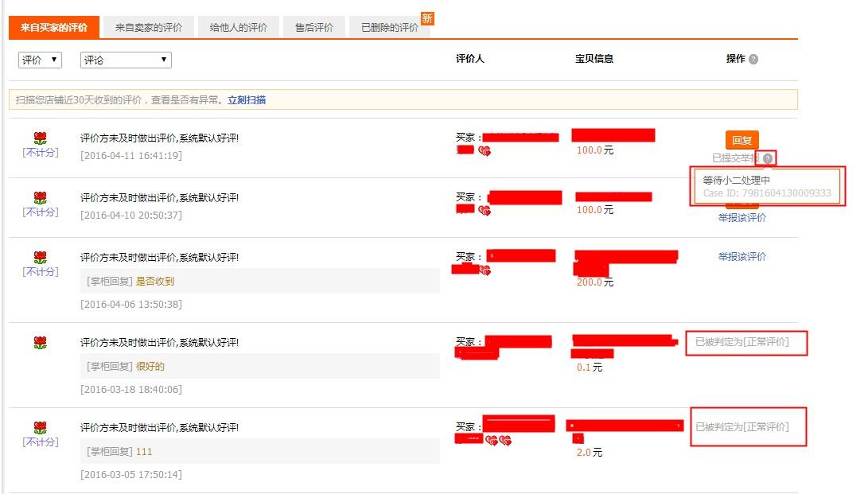The image size is (868, 494).
Task: Expand the 评论 filter dropdown
Action: (126, 60)
